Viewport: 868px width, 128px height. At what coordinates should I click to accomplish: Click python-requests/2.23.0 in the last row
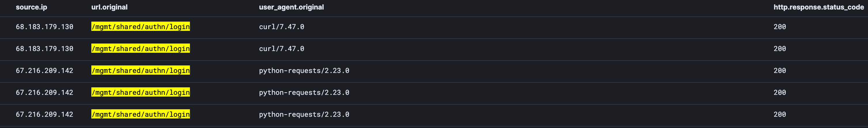pyautogui.click(x=304, y=114)
